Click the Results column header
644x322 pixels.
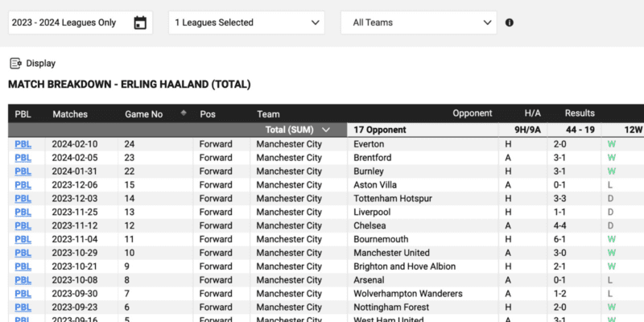pos(580,113)
